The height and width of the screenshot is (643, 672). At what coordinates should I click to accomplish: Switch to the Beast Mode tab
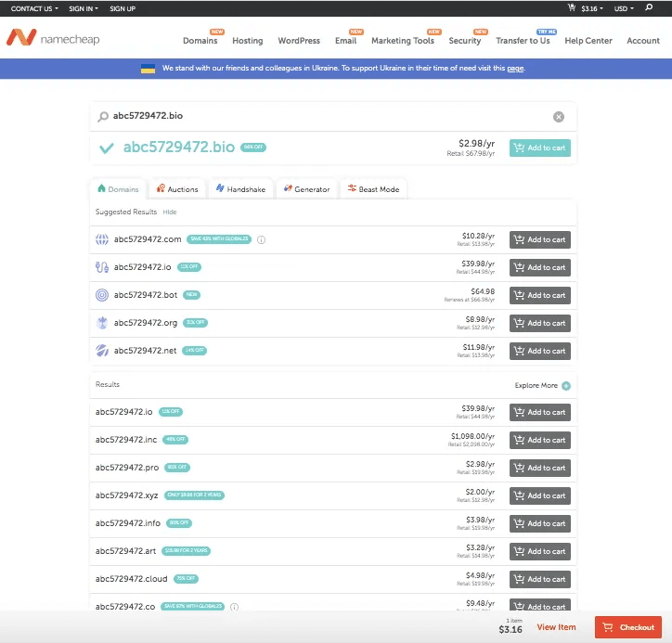pyautogui.click(x=373, y=189)
